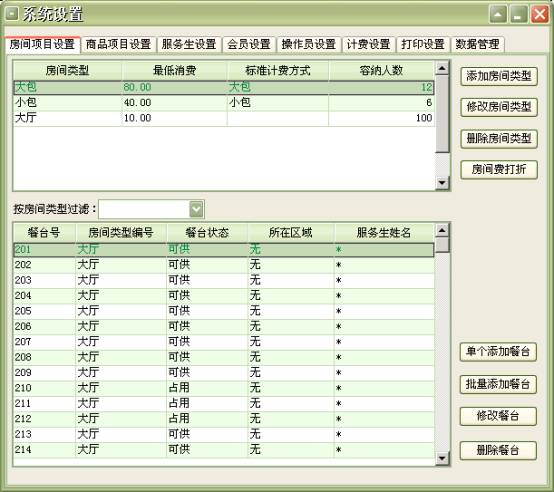554x492 pixels.
Task: Select the 数据管理 tab
Action: (477, 45)
